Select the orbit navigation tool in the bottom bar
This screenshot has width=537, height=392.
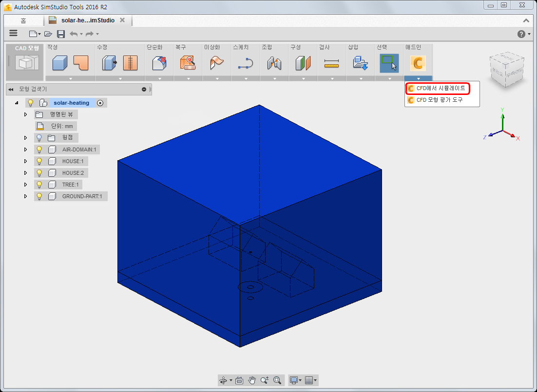(223, 380)
